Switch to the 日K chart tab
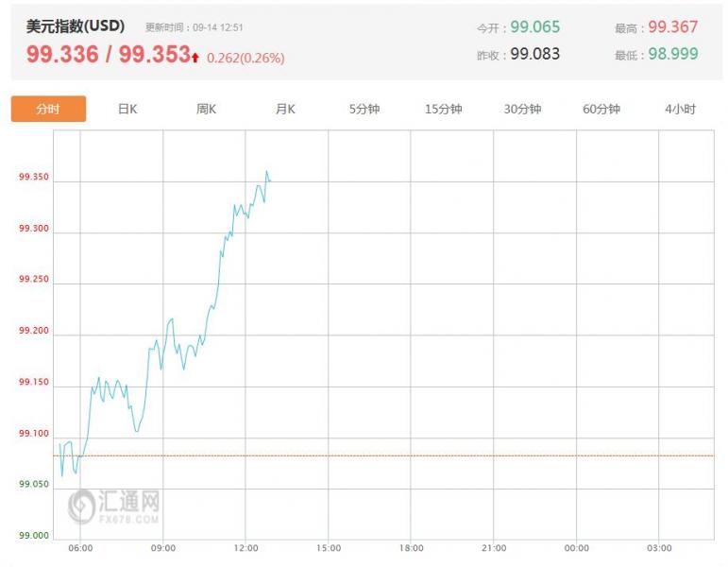Image resolution: width=728 pixels, height=567 pixels. (127, 110)
